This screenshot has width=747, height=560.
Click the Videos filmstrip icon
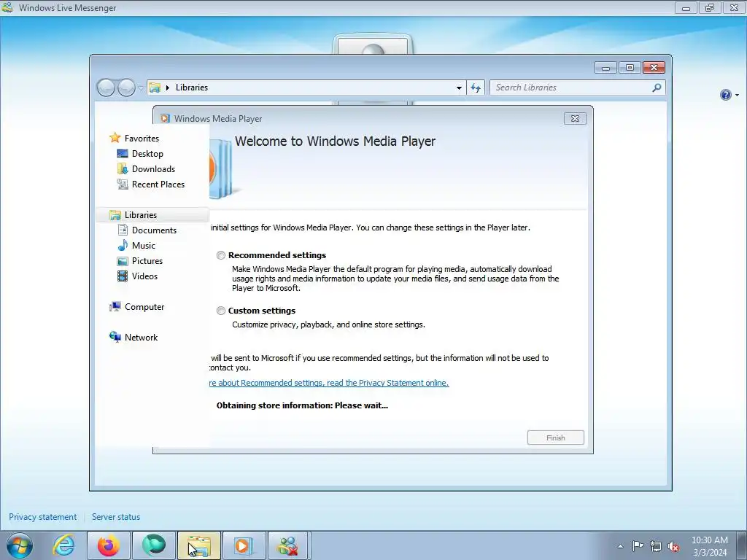pyautogui.click(x=123, y=276)
